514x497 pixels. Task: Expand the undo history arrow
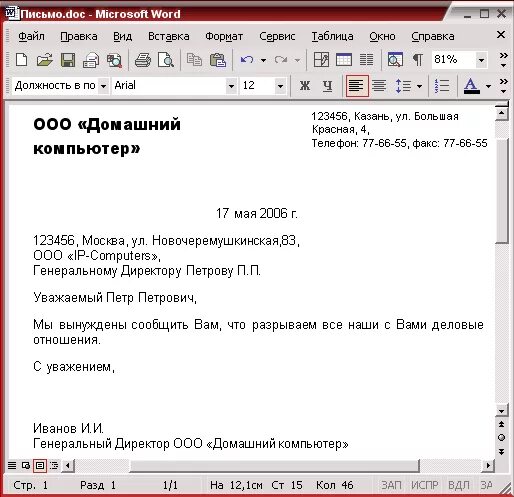pyautogui.click(x=263, y=61)
